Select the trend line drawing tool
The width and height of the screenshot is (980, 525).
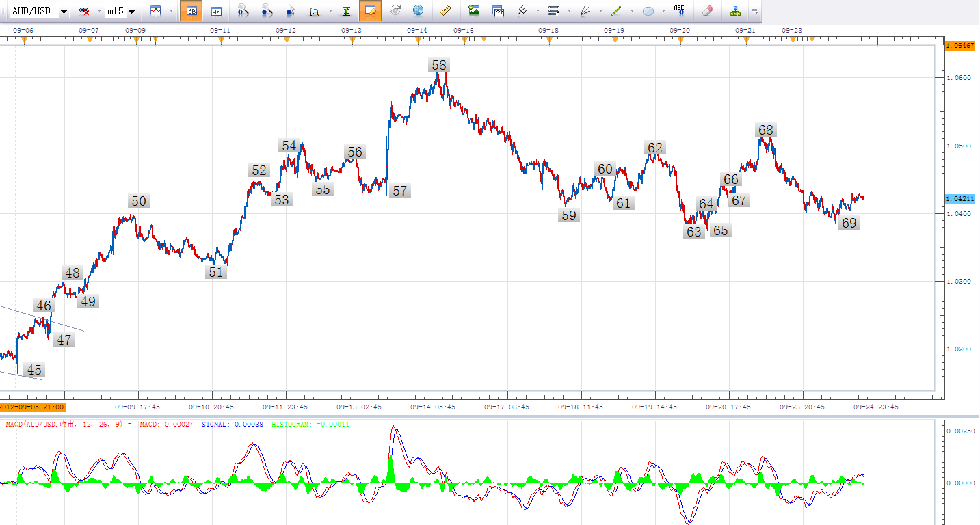pos(616,11)
